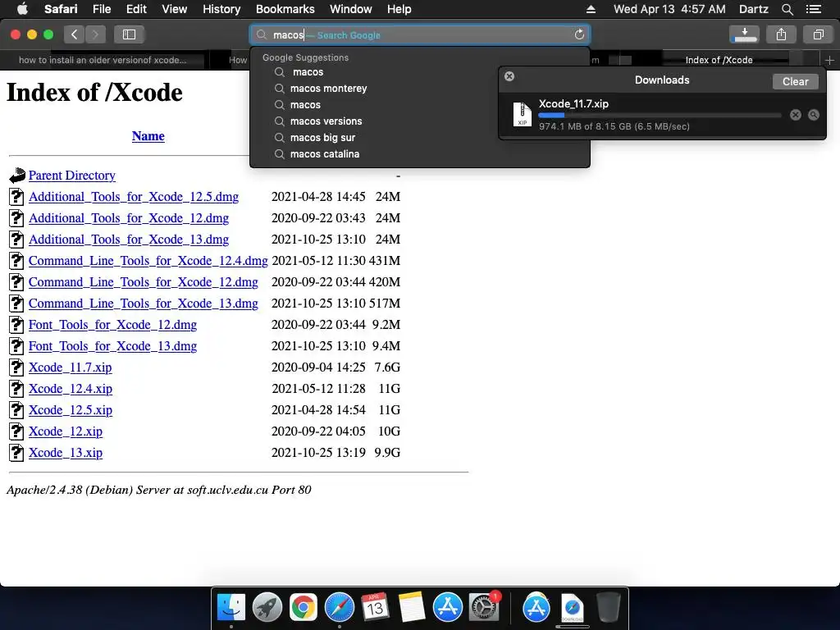Click the Xcode_11.7.xip link

click(x=71, y=367)
